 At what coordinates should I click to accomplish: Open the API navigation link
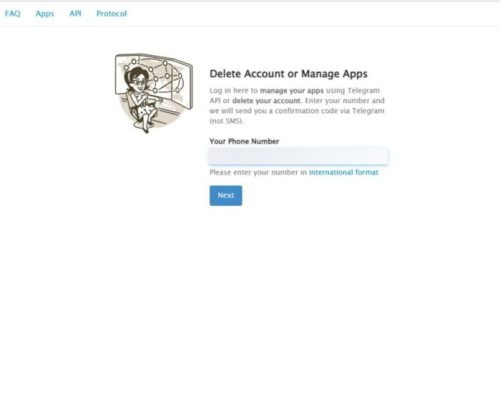pyautogui.click(x=75, y=13)
